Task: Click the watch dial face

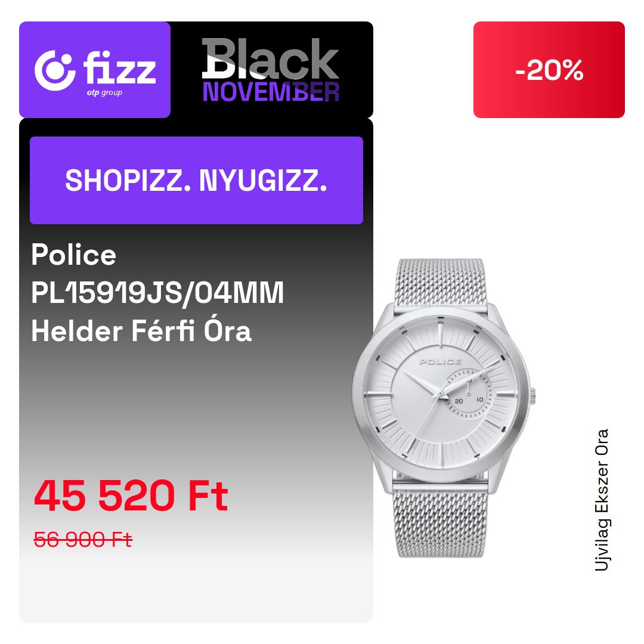Action: point(440,394)
